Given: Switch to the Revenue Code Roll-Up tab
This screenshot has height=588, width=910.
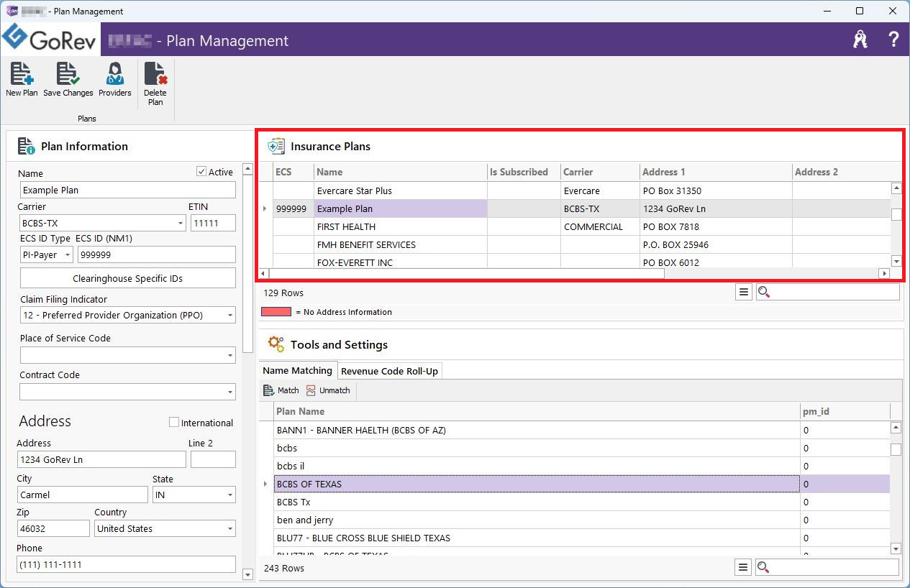Looking at the screenshot, I should click(x=389, y=372).
